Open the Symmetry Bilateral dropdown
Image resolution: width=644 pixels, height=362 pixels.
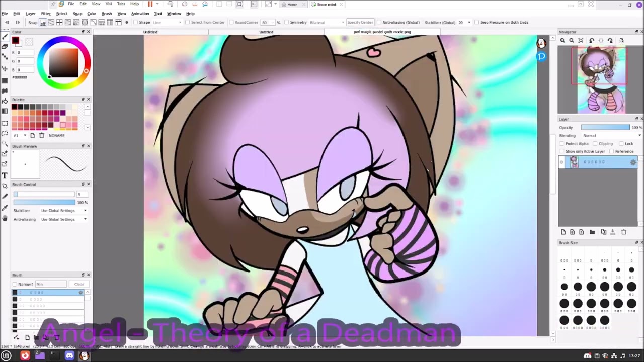tap(327, 22)
